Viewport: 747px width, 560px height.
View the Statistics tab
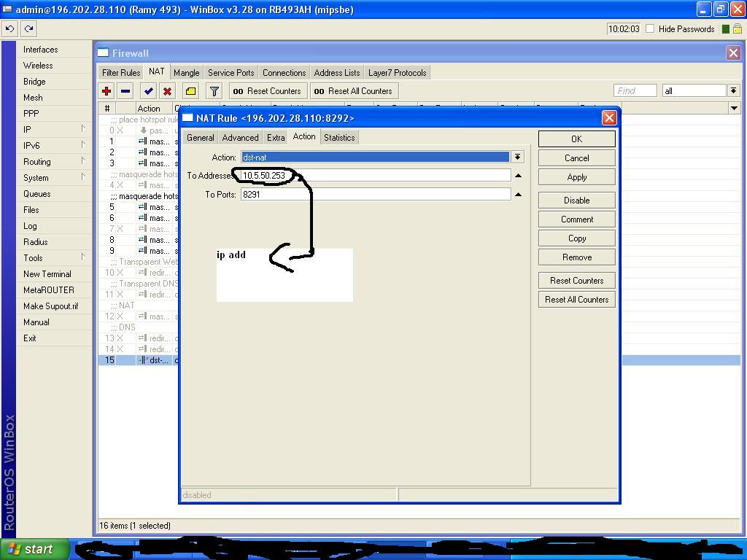tap(339, 137)
